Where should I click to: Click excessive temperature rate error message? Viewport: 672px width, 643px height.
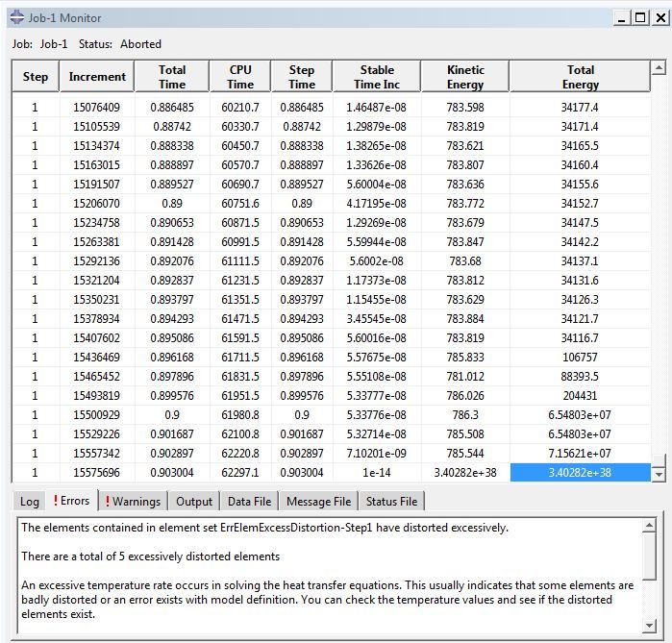[x=328, y=600]
